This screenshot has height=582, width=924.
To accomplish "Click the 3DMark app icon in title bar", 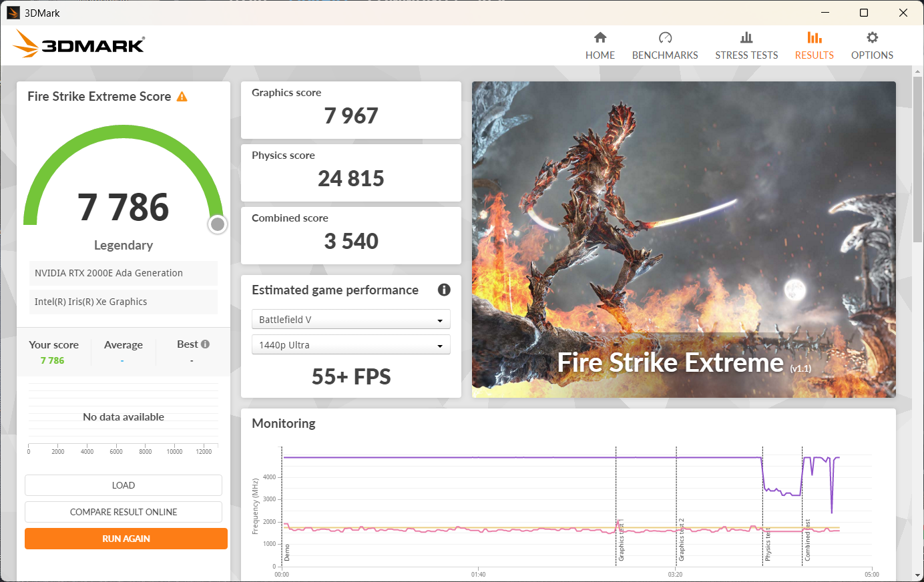I will (13, 13).
